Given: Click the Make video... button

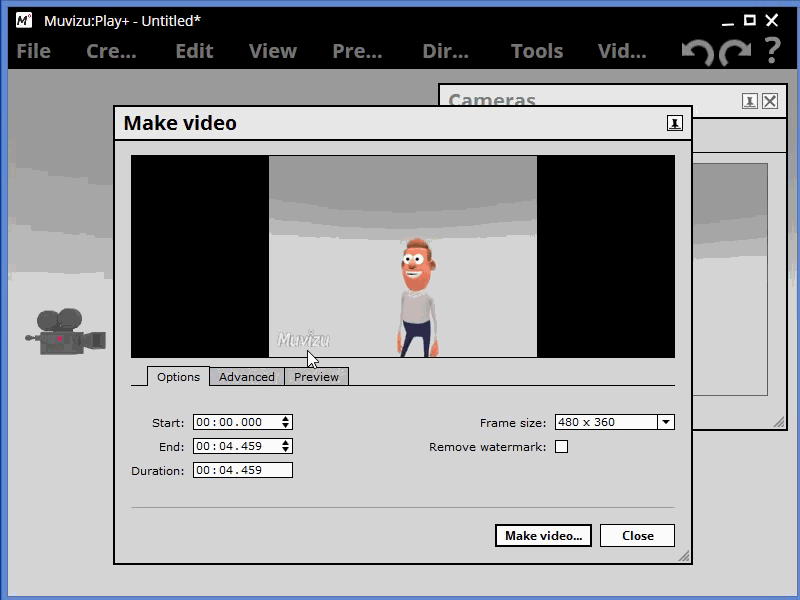Looking at the screenshot, I should [543, 535].
